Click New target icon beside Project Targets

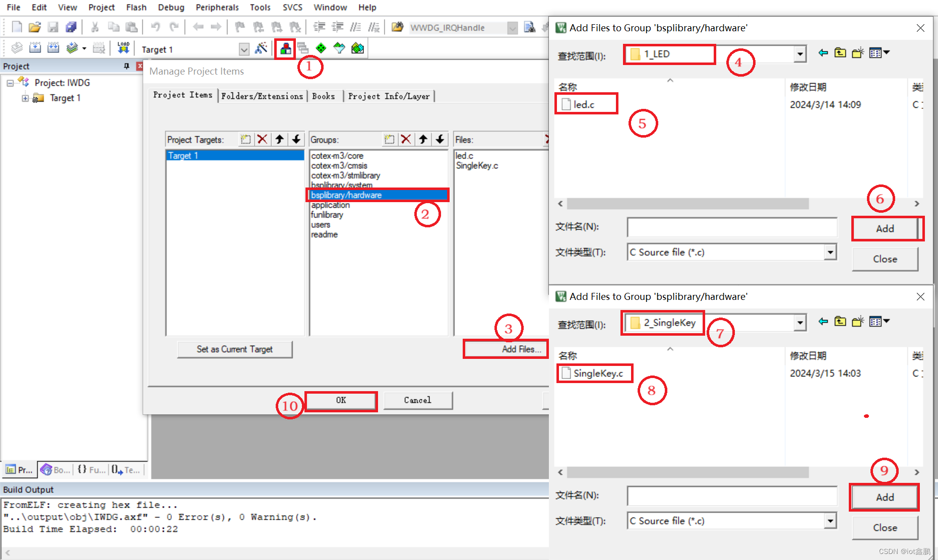click(245, 140)
